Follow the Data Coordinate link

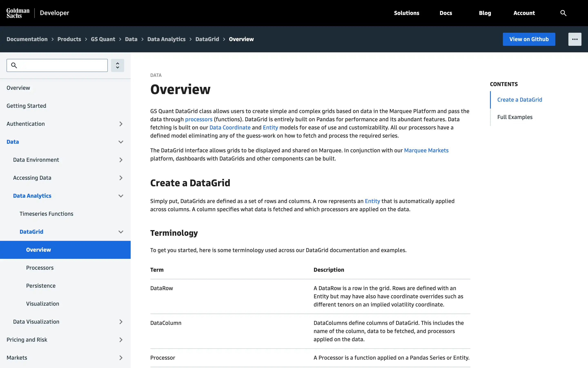coord(230,128)
